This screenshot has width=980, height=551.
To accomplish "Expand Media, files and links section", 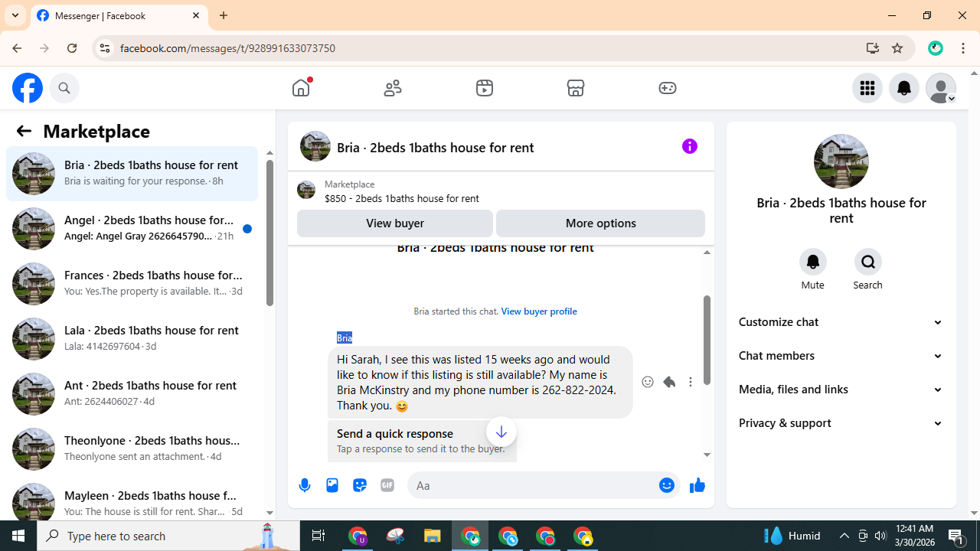I will tap(841, 390).
